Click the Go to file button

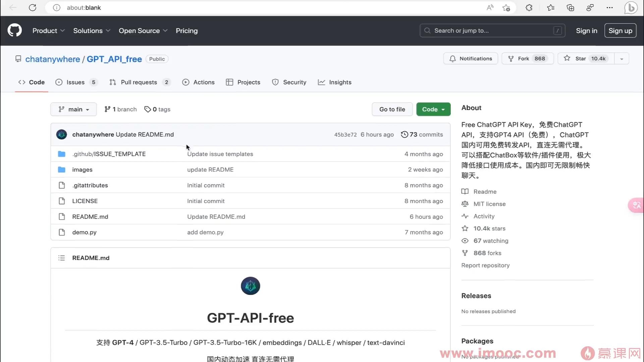(392, 109)
